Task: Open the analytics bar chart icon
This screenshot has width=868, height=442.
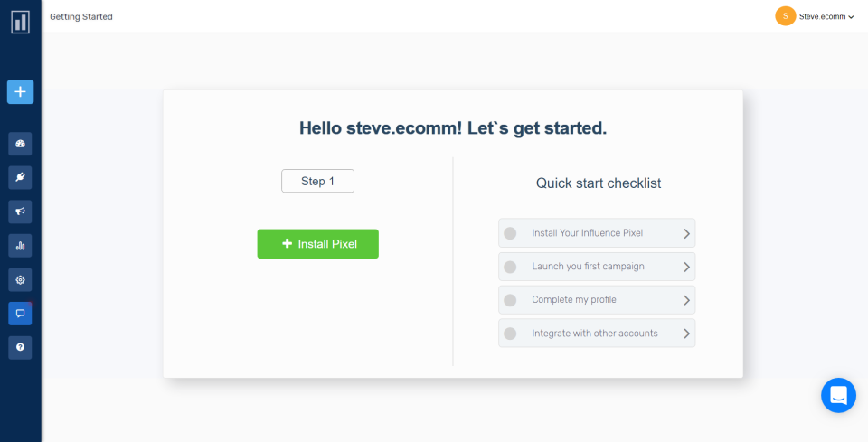Action: point(20,245)
